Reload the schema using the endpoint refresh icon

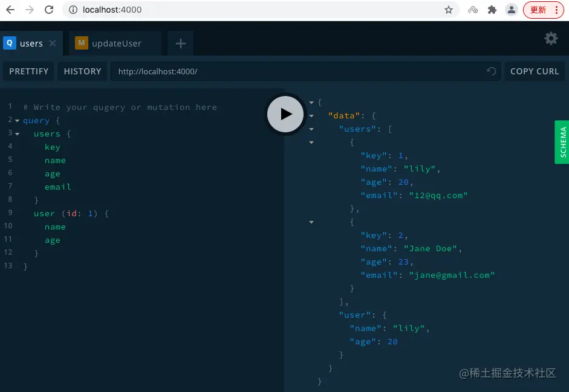pyautogui.click(x=491, y=71)
